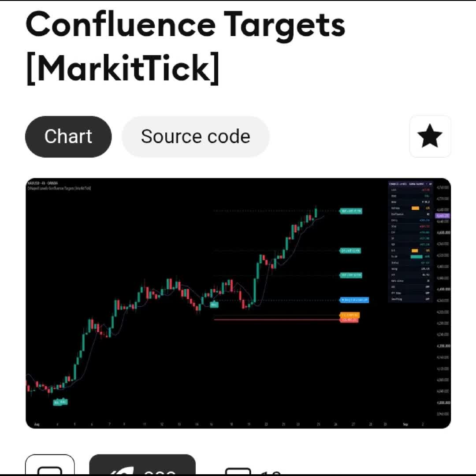Screen dimensions: 476x476
Task: Select the orange level label on chart
Action: click(350, 315)
